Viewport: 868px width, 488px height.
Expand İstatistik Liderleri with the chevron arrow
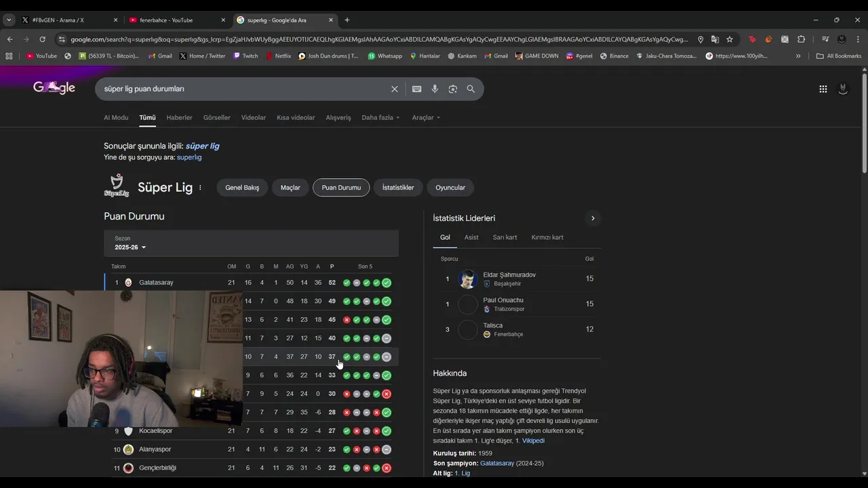click(593, 218)
